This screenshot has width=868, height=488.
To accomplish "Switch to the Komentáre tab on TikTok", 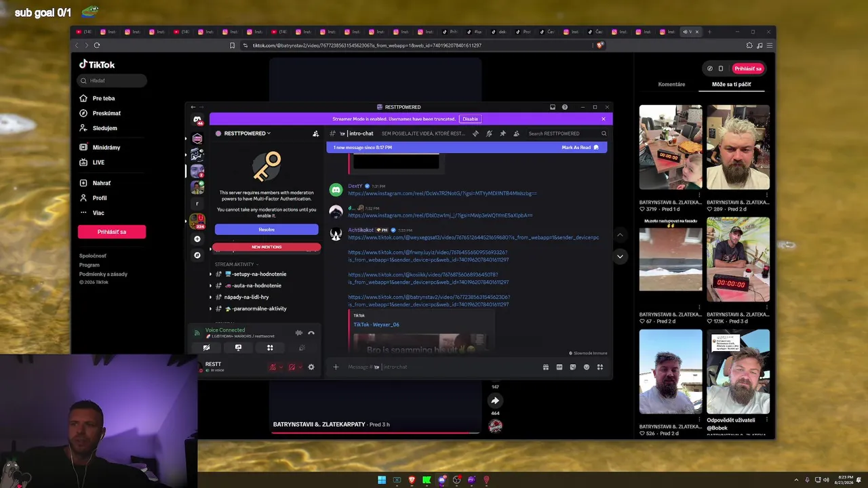I will pos(671,85).
